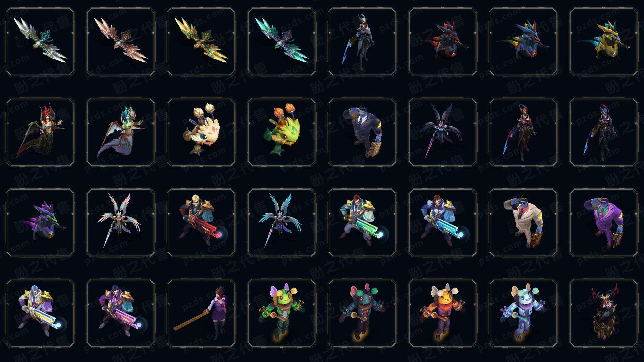Choose the cream-colored flower chick pet
The image size is (644, 362).
pyautogui.click(x=201, y=132)
